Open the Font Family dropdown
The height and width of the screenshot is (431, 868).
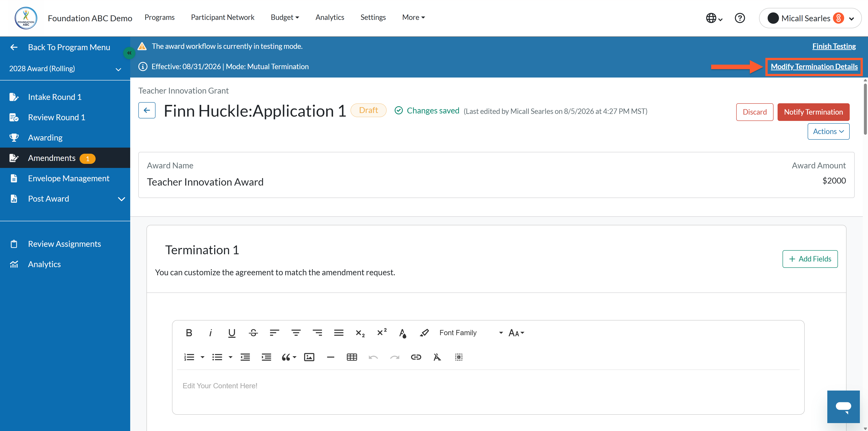click(x=471, y=333)
